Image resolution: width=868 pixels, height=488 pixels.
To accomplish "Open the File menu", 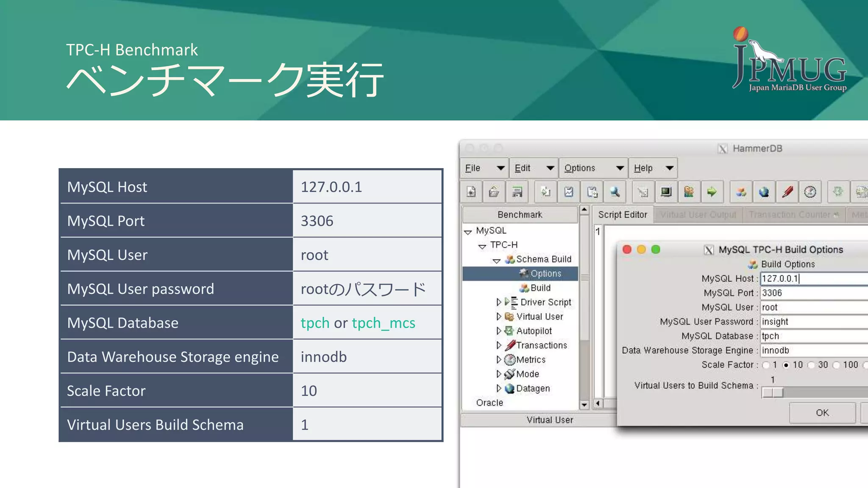I will click(x=484, y=168).
